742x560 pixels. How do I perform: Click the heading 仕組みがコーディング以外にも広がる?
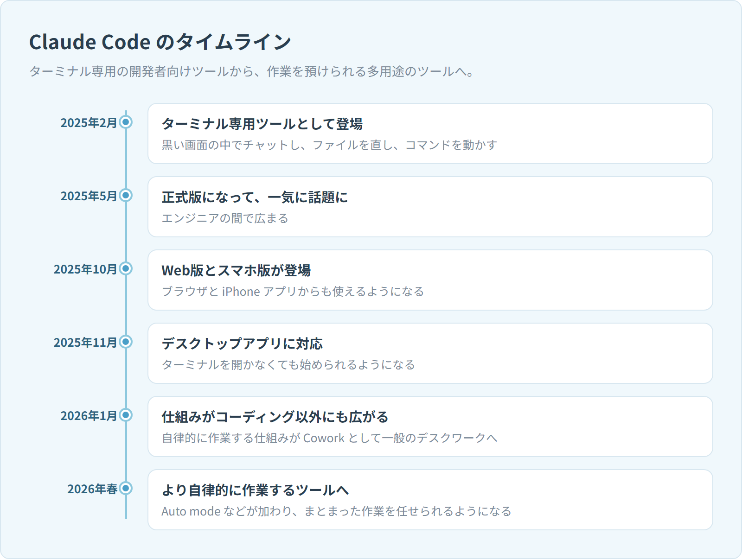[x=275, y=417]
